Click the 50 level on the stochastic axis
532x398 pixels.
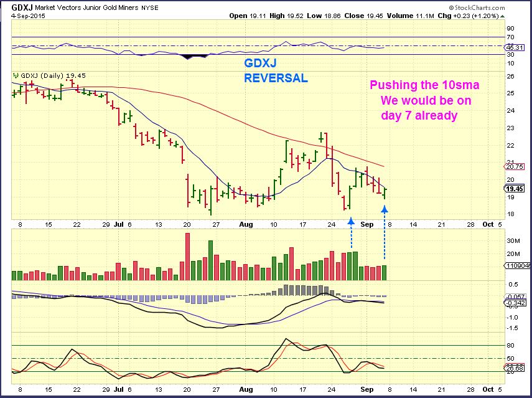pyautogui.click(x=510, y=359)
